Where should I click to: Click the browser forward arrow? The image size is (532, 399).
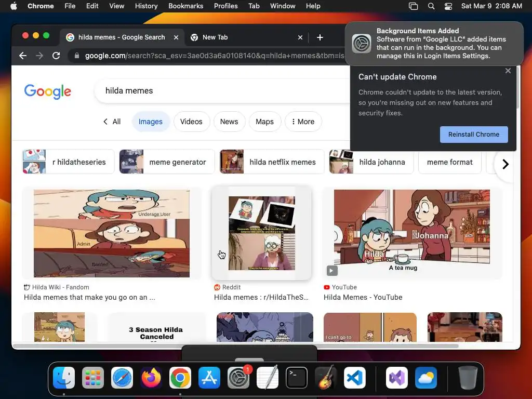point(39,56)
